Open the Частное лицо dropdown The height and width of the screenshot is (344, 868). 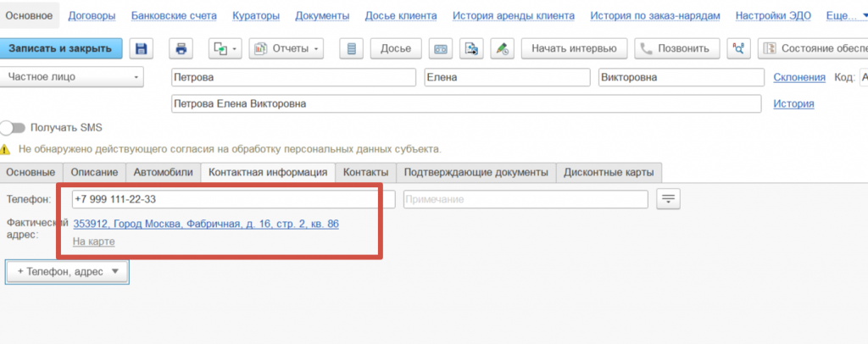[x=73, y=78]
